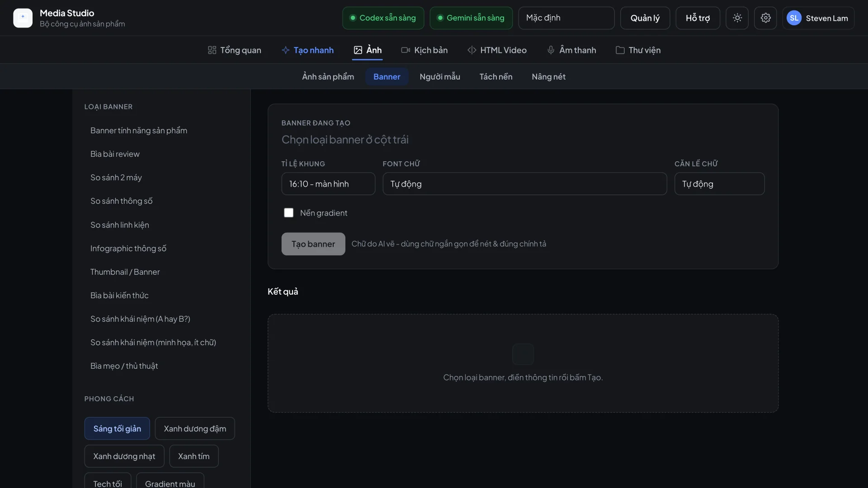
Task: Click the Ảnh image icon
Action: pyautogui.click(x=358, y=50)
